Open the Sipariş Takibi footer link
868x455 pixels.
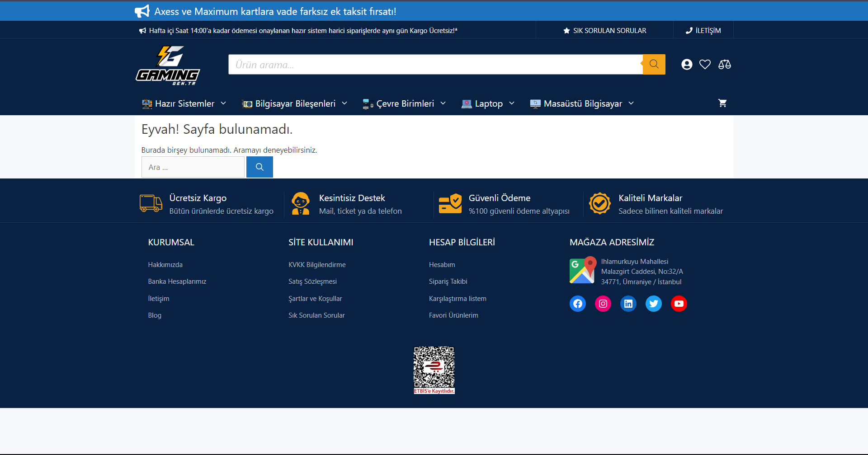448,281
